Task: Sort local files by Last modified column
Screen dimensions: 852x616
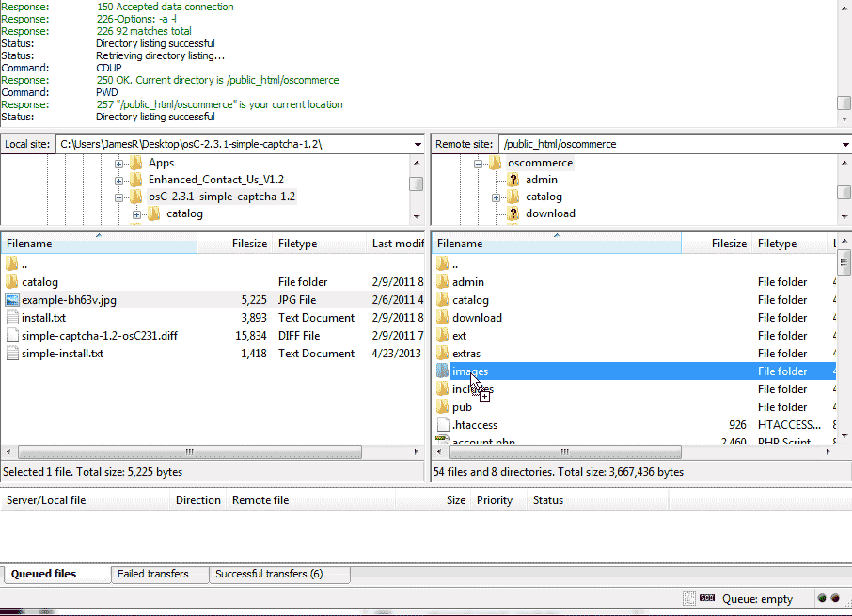Action: [396, 244]
